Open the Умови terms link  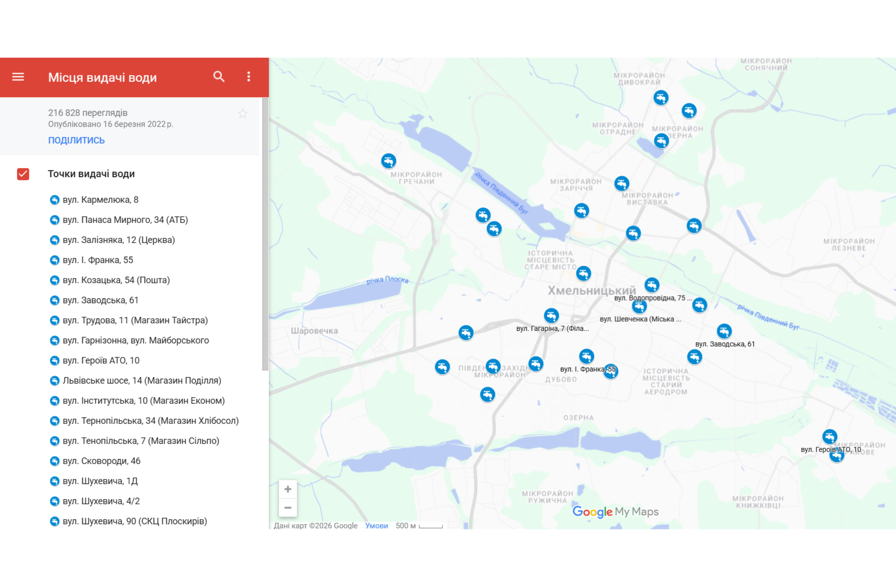point(376,525)
